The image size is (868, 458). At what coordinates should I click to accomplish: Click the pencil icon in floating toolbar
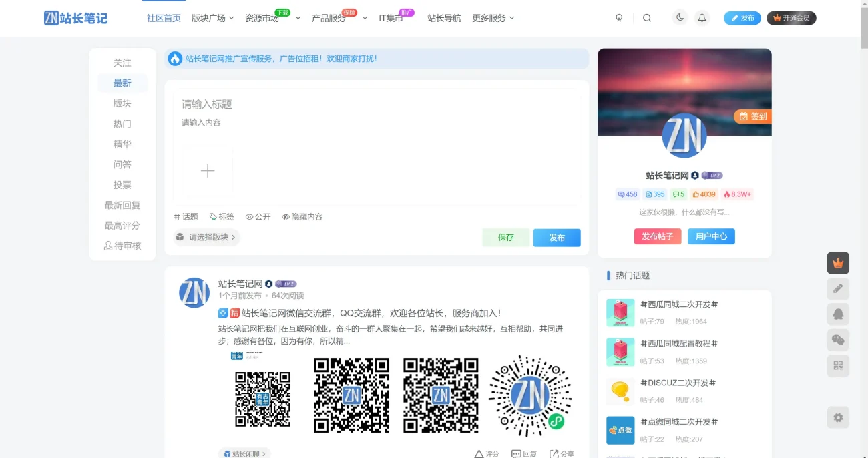pos(838,288)
